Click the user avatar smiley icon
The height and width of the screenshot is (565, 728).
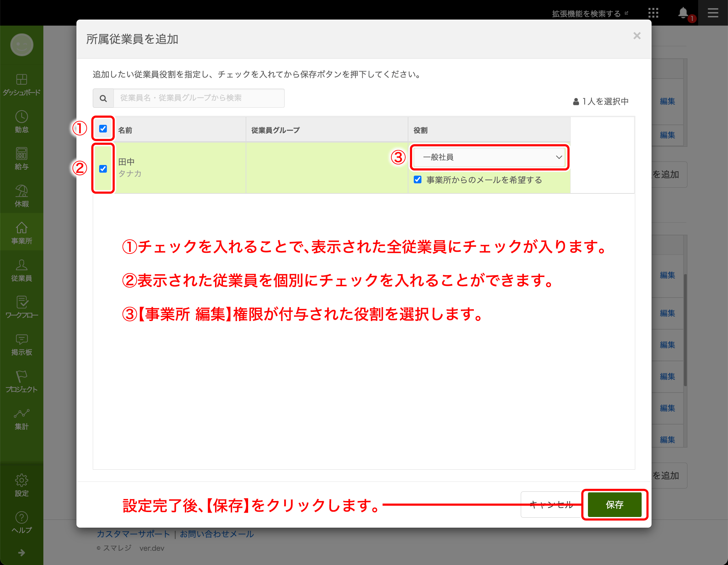tap(22, 45)
